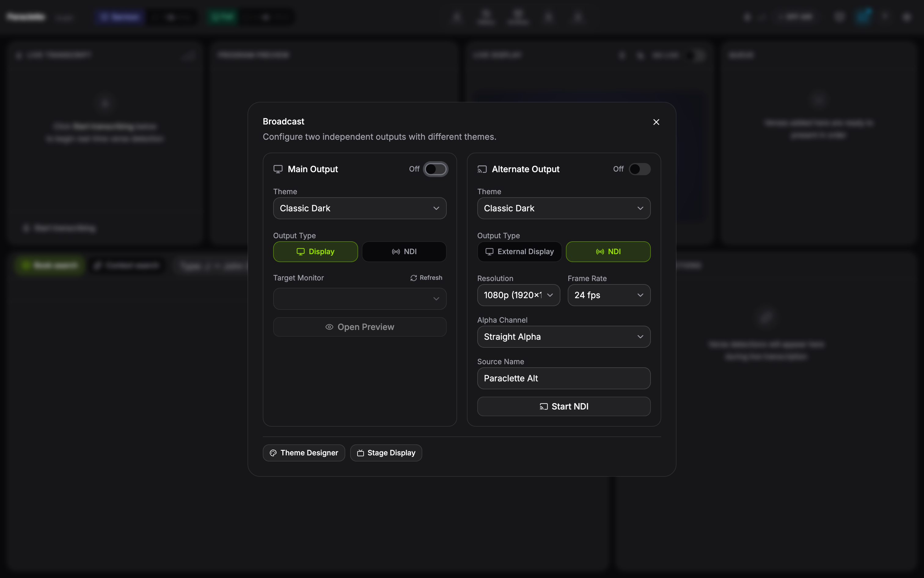The image size is (924, 578).
Task: Open the Target Monitor dropdown
Action: pos(360,298)
